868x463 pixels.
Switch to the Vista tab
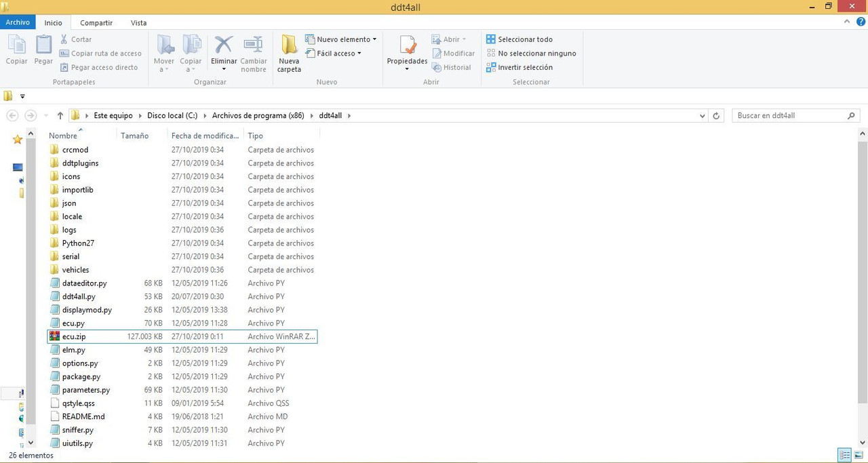(138, 22)
